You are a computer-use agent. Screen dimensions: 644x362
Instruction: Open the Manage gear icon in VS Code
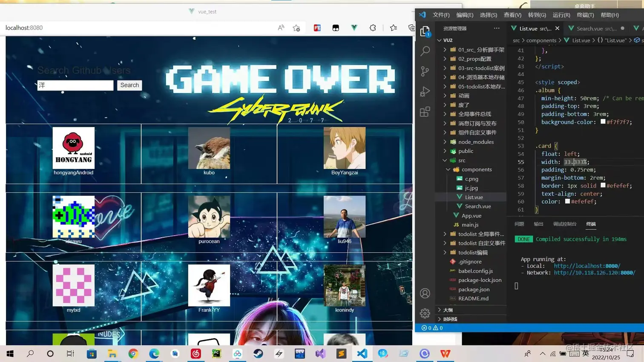click(x=425, y=313)
